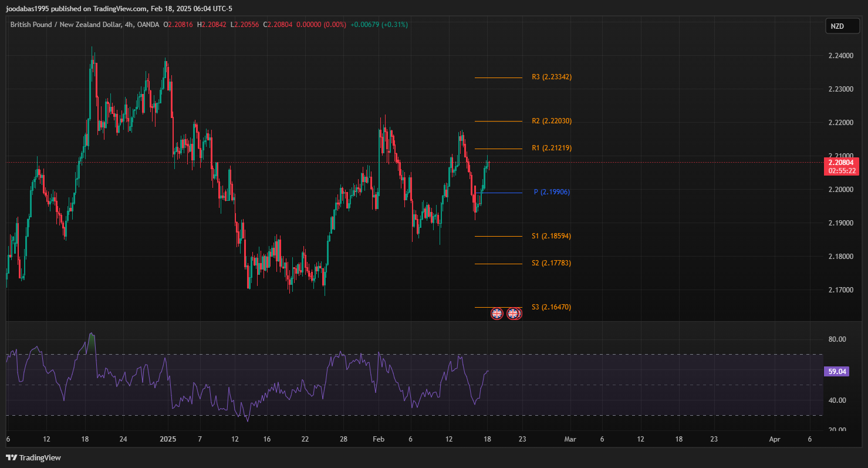The width and height of the screenshot is (868, 468).
Task: Click the British Pound / New Zealand Dollar title
Action: coord(66,25)
